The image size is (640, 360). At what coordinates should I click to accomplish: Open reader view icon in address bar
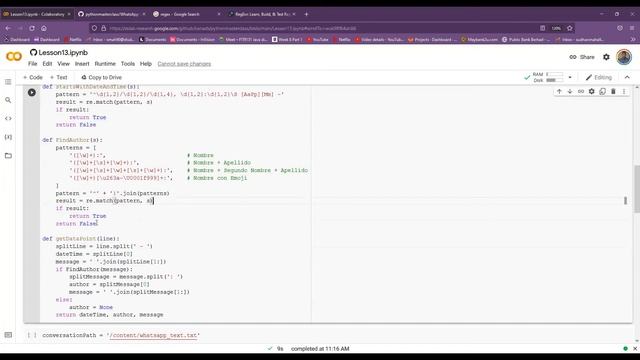(x=542, y=28)
